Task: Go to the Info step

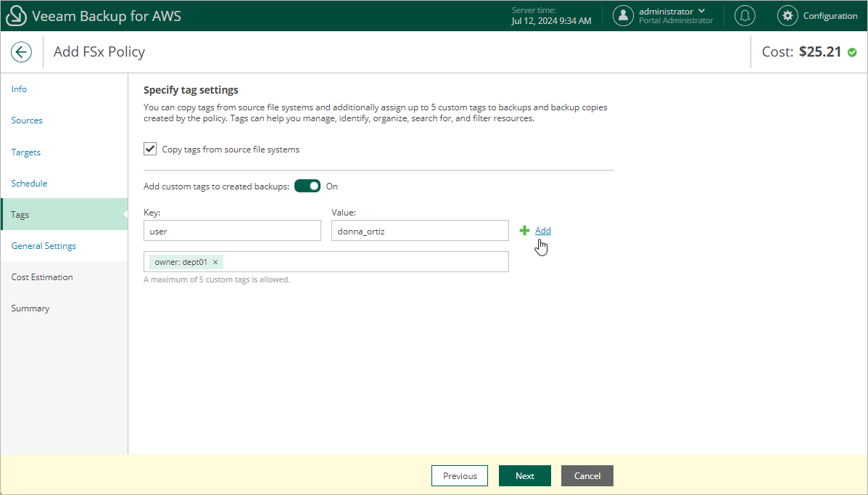Action: (19, 89)
